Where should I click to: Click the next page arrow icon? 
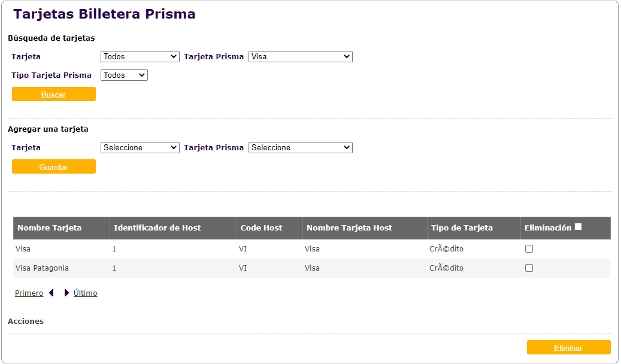click(x=66, y=293)
